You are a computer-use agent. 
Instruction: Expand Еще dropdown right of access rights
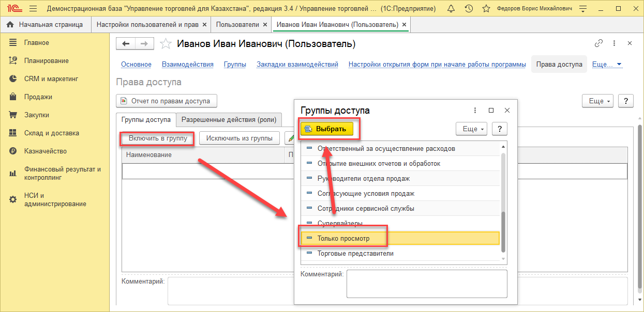point(597,101)
